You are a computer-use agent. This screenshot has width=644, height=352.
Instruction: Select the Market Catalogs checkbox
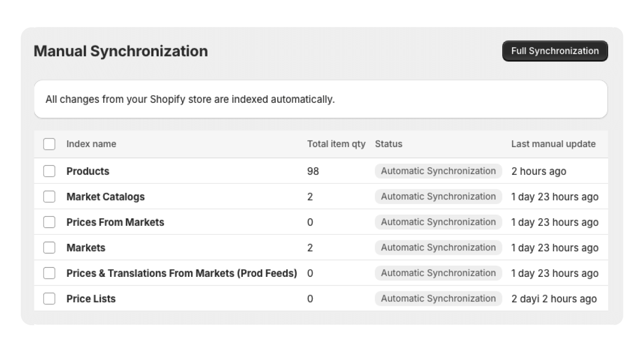click(x=49, y=196)
